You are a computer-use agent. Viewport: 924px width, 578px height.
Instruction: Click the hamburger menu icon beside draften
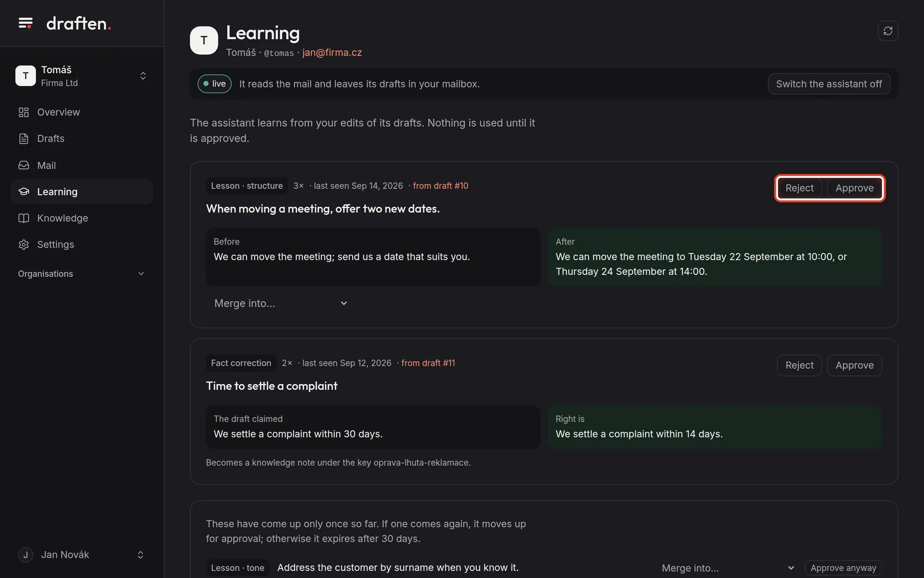pyautogui.click(x=25, y=23)
